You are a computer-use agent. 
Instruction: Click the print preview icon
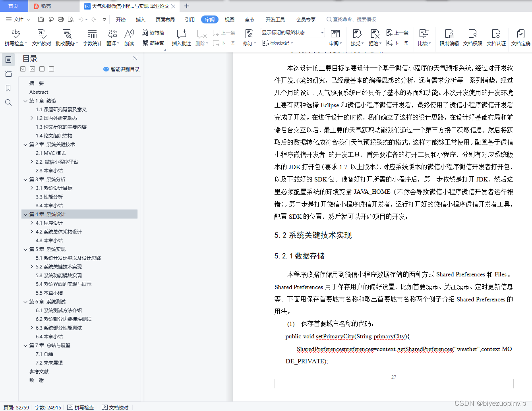pos(71,19)
